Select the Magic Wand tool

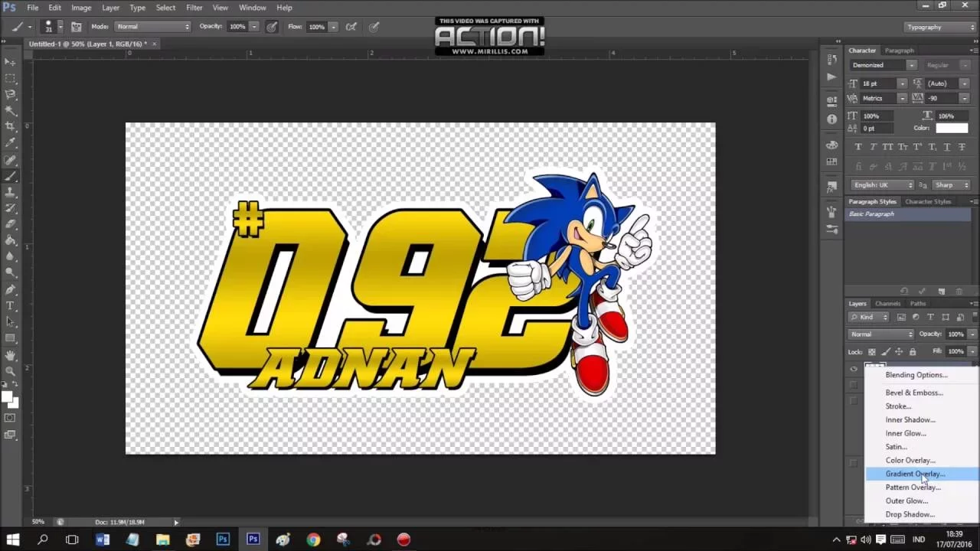point(10,110)
